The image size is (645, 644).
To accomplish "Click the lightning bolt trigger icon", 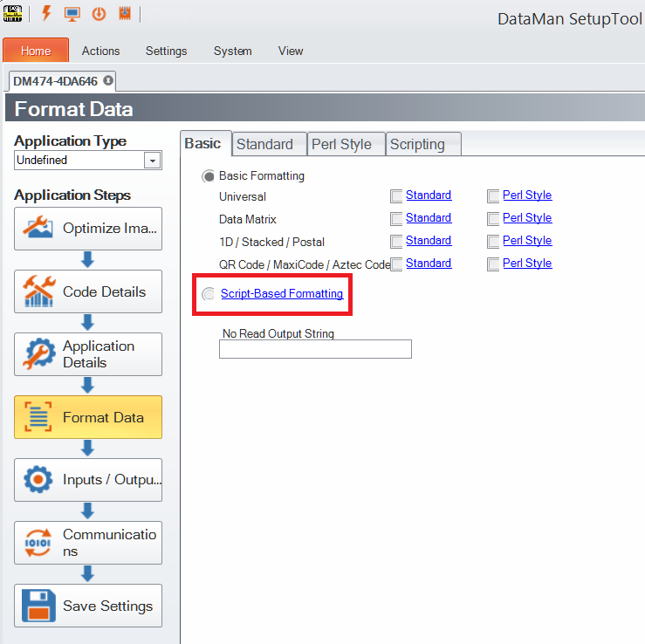I will click(45, 14).
